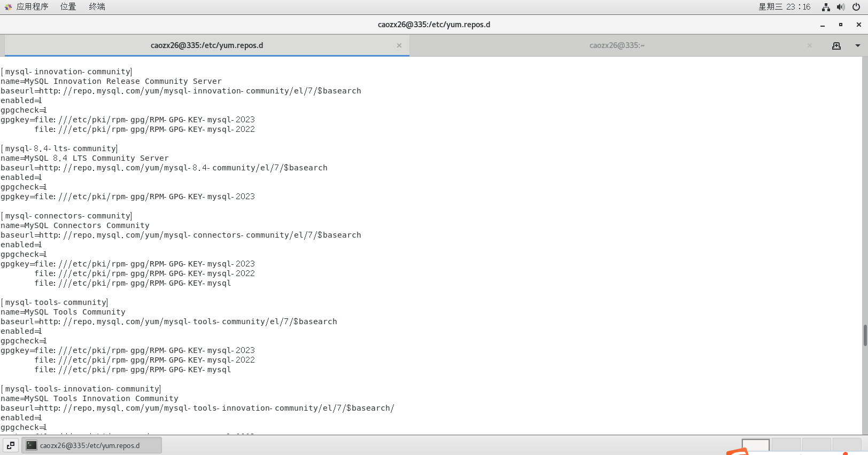Click the name=MySQL Connectors Community line

pyautogui.click(x=75, y=225)
